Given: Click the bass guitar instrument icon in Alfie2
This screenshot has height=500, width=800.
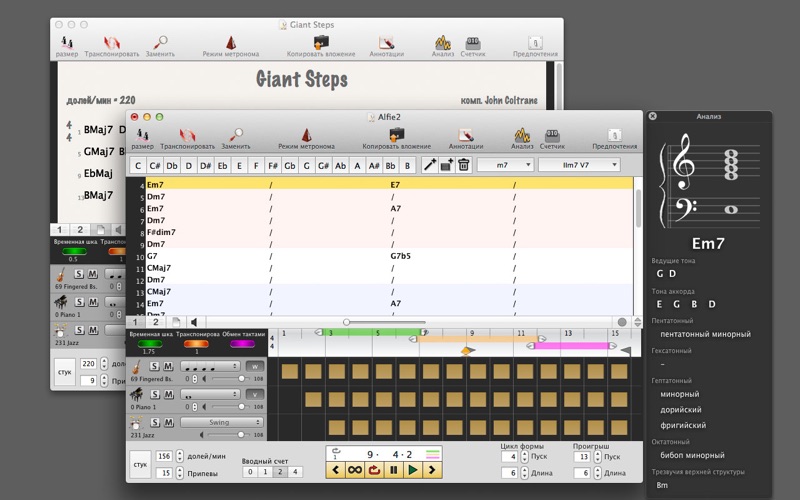Looking at the screenshot, I should point(137,367).
